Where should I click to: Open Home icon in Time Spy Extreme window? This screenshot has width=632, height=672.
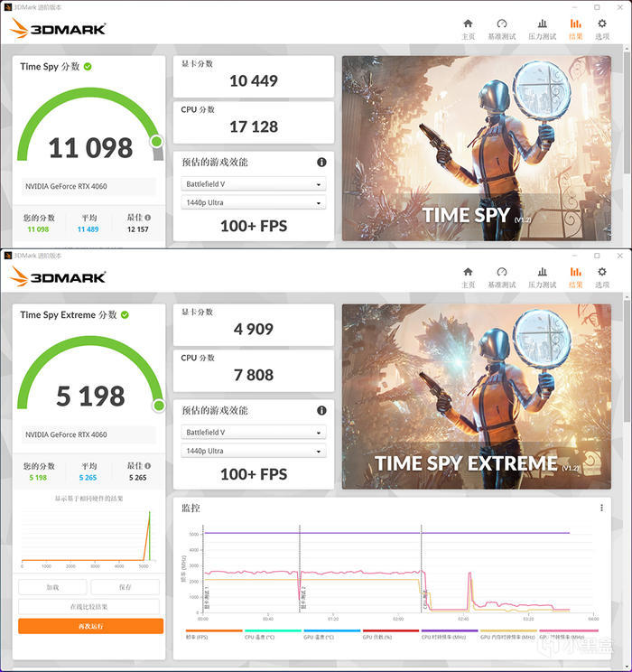coord(468,277)
